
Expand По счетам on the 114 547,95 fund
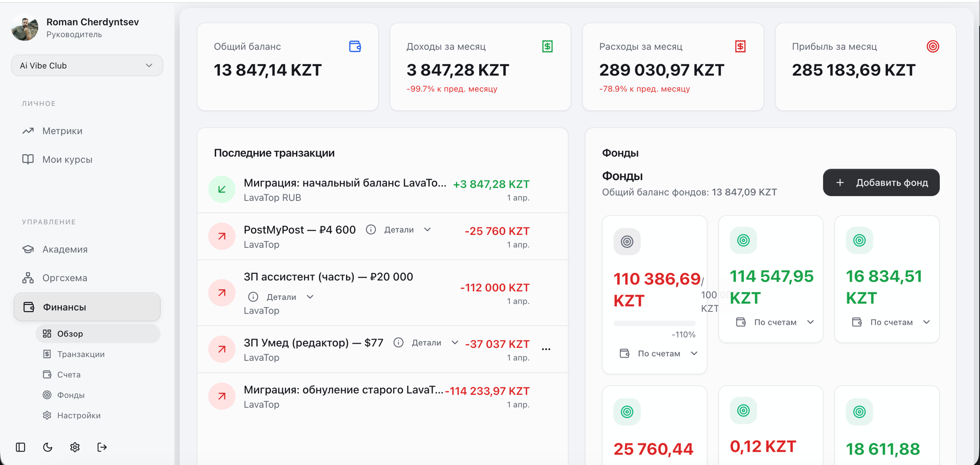coord(775,322)
